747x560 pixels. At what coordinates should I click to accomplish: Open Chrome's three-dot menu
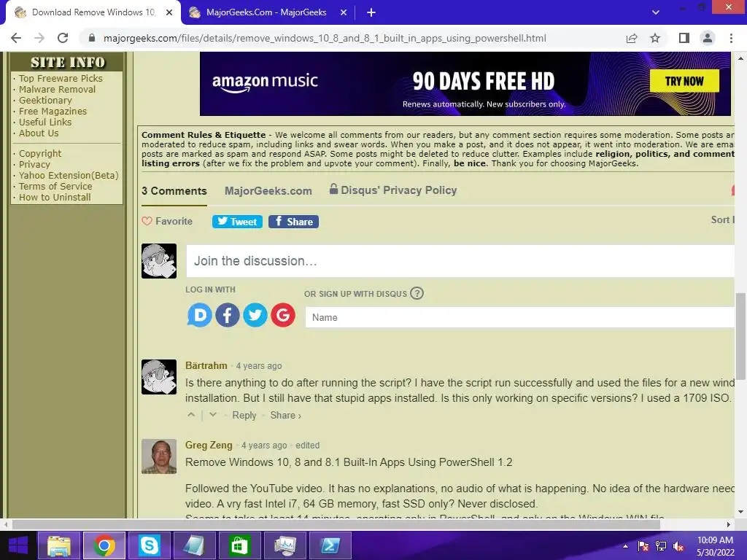[x=731, y=38]
